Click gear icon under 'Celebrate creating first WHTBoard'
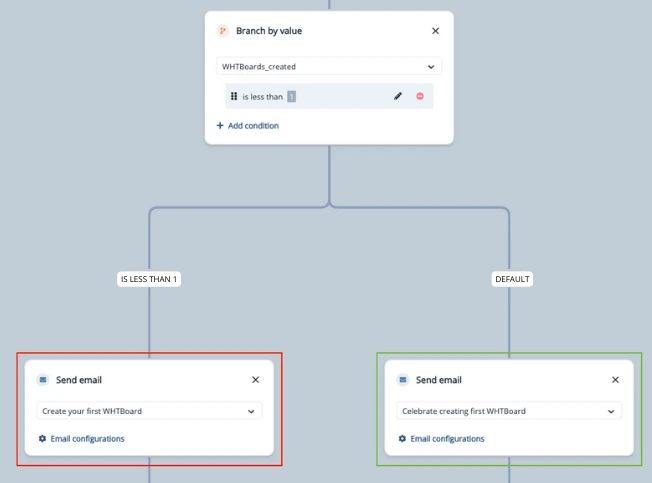Screen dimensions: 652x483 (x=402, y=439)
